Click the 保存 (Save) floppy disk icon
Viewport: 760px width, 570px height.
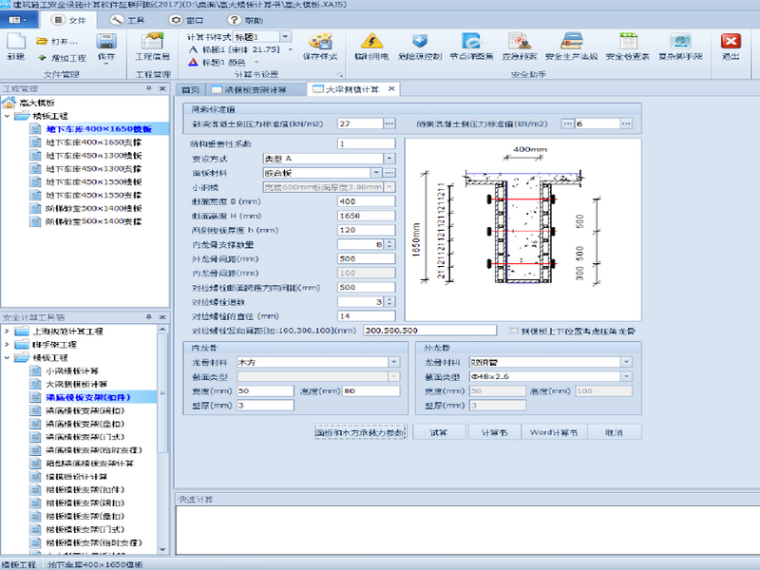click(106, 43)
